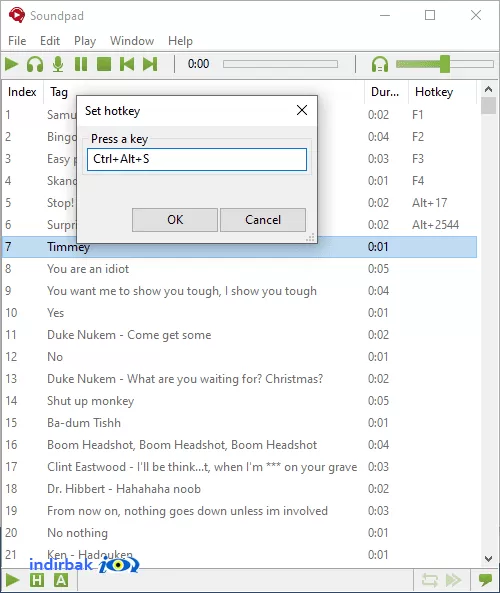The height and width of the screenshot is (593, 500).
Task: Pause playback with the pause icon
Action: click(81, 64)
